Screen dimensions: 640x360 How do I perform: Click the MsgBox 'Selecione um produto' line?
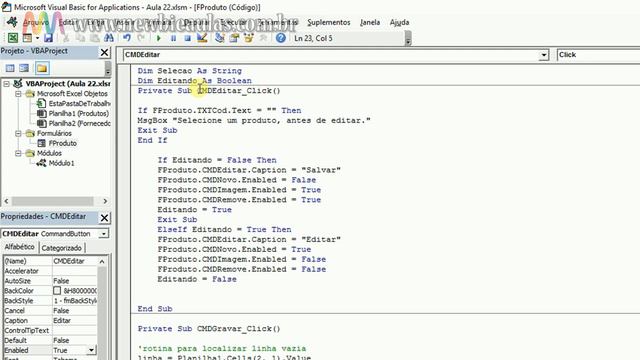[x=254, y=121]
